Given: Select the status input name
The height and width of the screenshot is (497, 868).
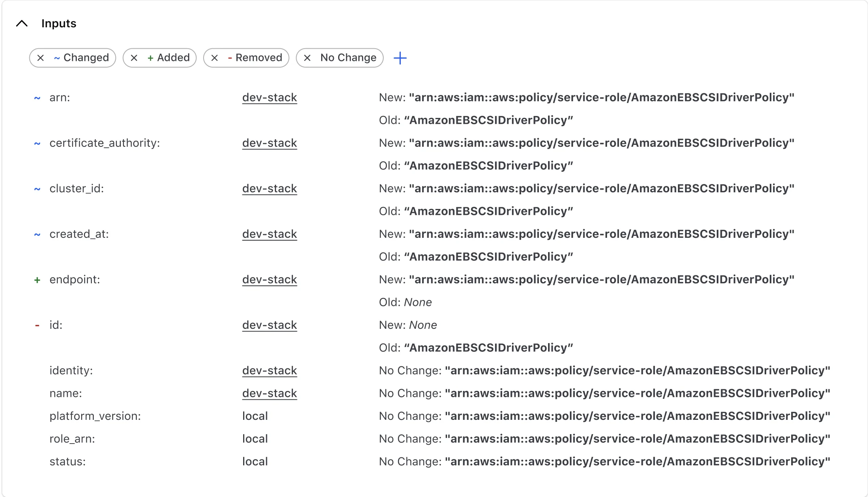Looking at the screenshot, I should click(x=68, y=462).
